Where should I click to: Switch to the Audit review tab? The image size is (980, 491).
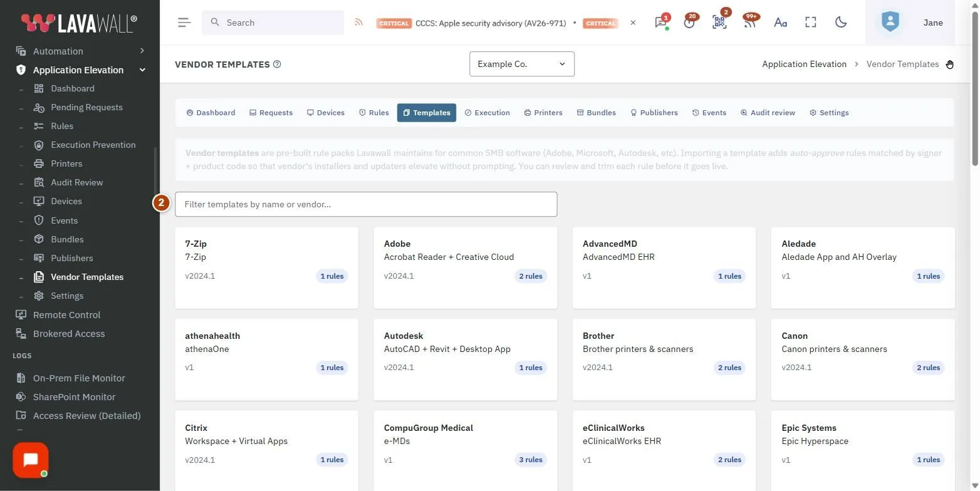click(x=768, y=113)
